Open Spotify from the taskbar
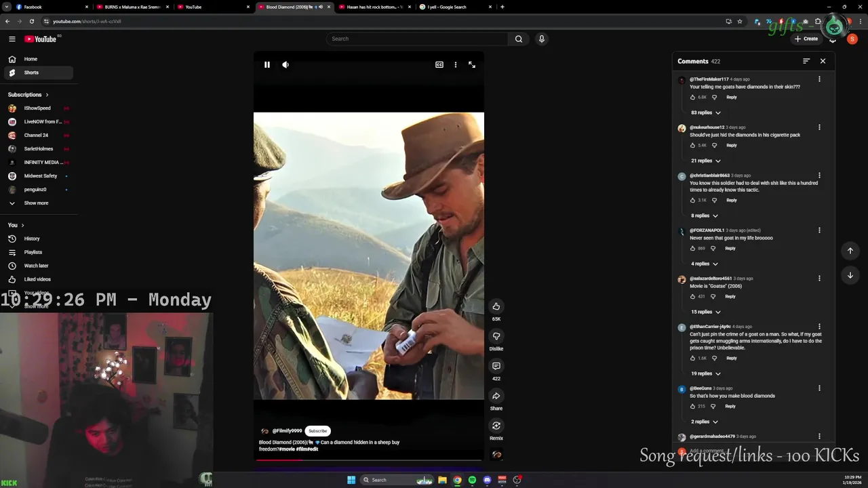 (472, 480)
